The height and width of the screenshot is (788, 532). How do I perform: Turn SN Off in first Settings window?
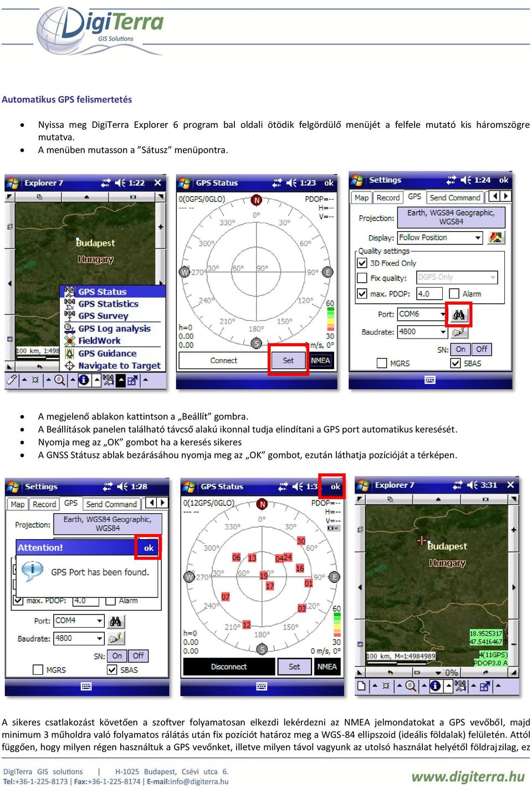(482, 349)
